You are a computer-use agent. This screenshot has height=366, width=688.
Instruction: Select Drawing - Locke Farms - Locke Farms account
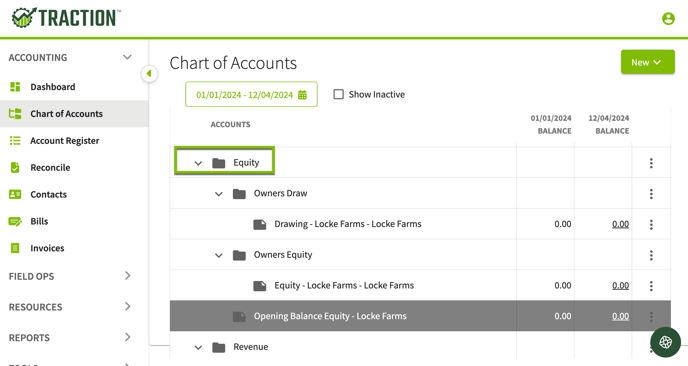pyautogui.click(x=348, y=224)
